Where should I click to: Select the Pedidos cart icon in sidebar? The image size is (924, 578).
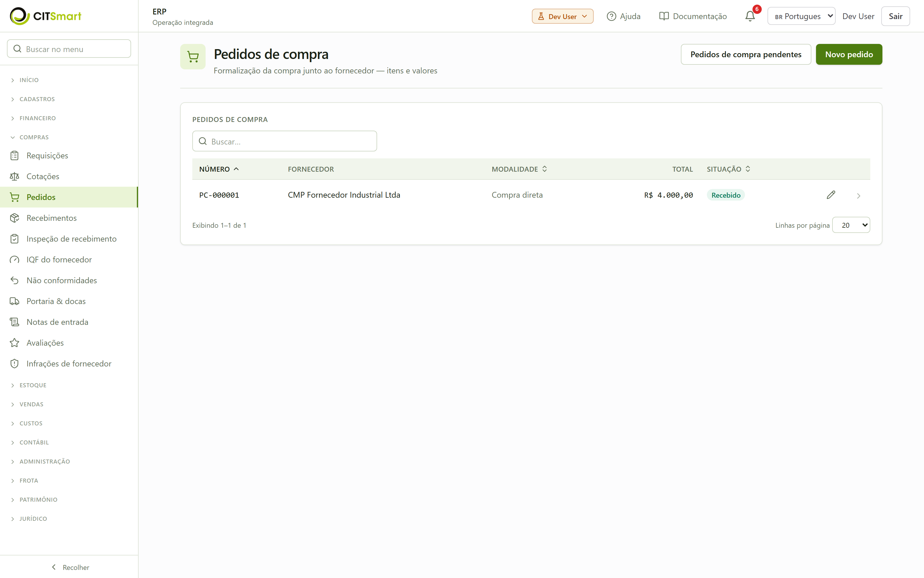(14, 197)
